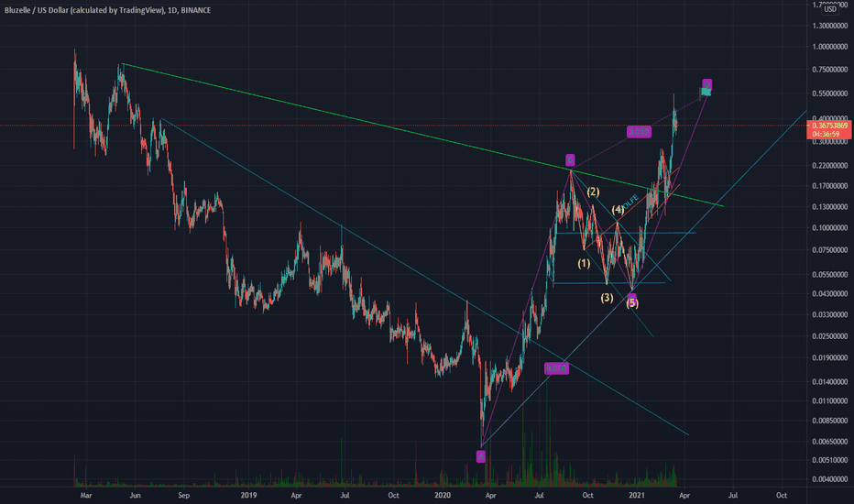The image size is (854, 504).
Task: Select the (4) Elliott wave label
Action: coord(618,209)
